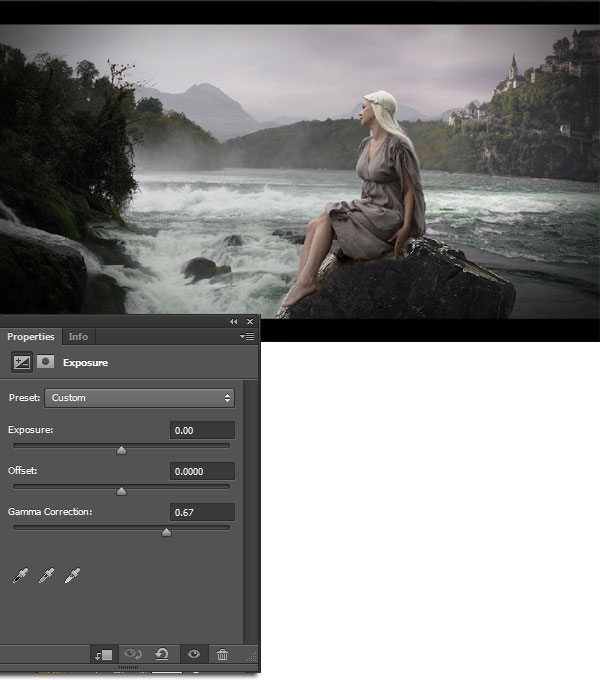
Task: Click the Gamma Correction label
Action: click(x=50, y=512)
